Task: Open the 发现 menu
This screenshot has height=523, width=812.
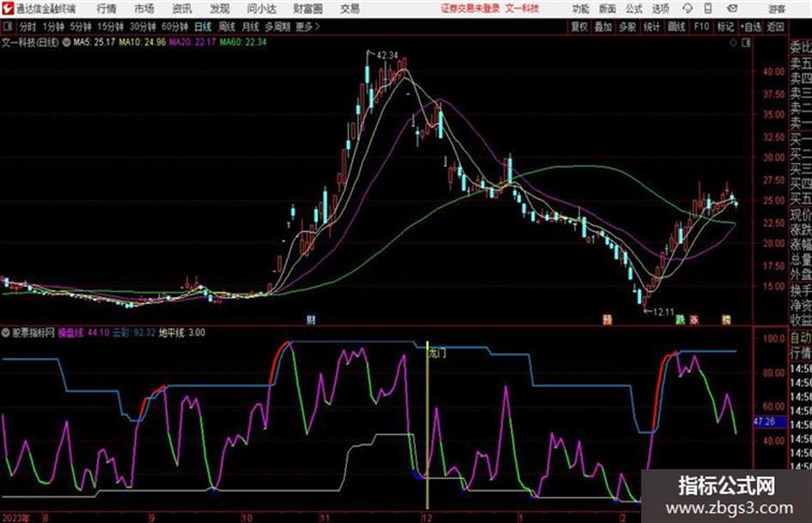Action: [x=220, y=9]
